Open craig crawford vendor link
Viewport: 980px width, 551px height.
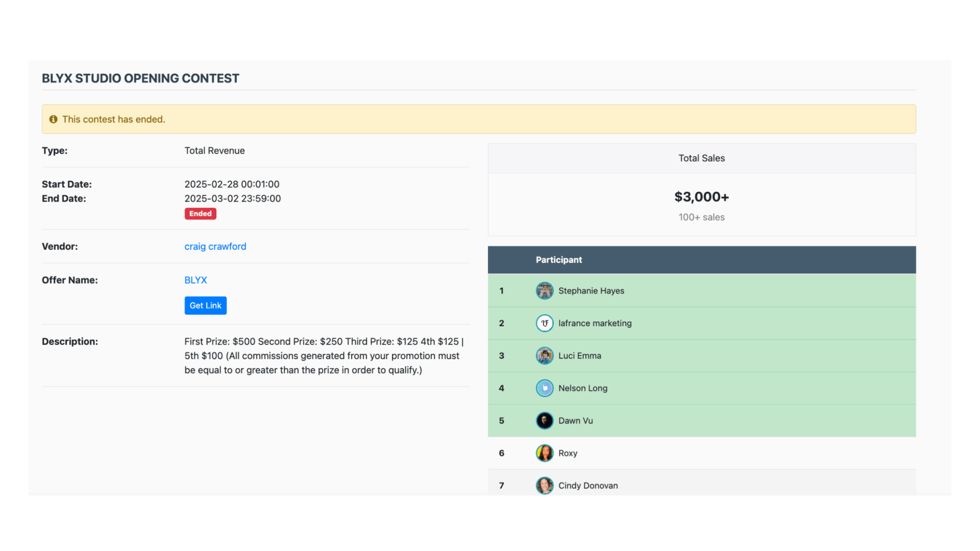click(x=215, y=246)
